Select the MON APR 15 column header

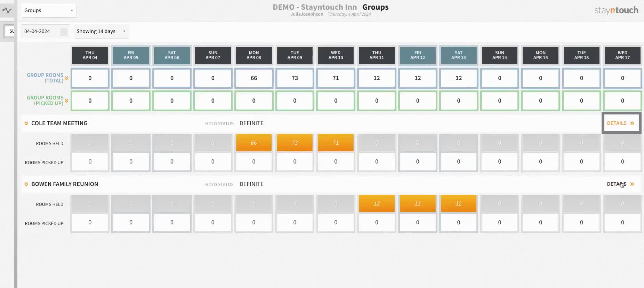[x=541, y=55]
